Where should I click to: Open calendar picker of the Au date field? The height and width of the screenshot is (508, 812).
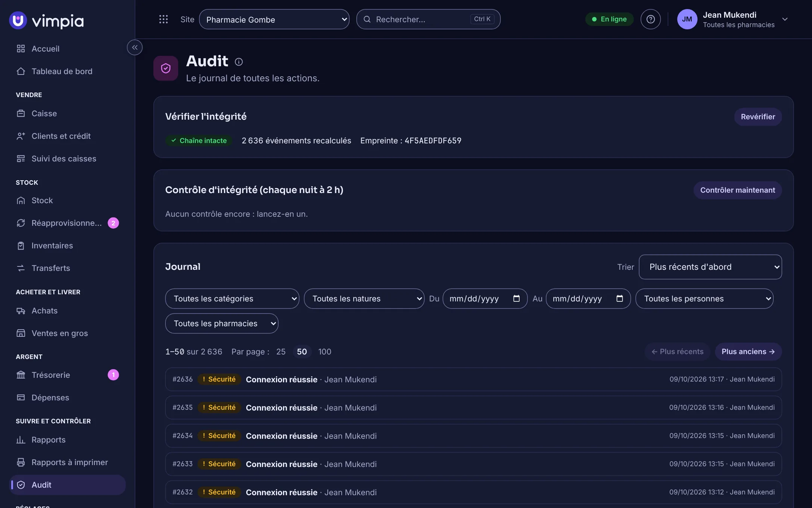(620, 298)
